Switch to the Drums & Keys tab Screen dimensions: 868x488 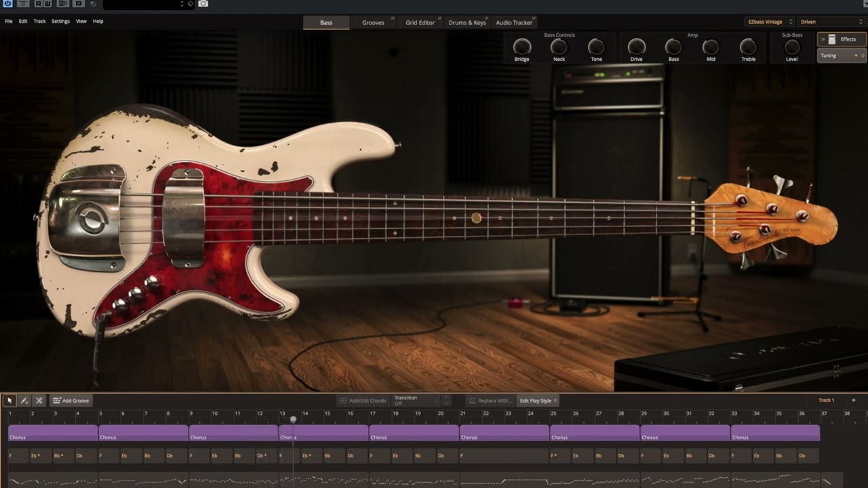pyautogui.click(x=467, y=22)
